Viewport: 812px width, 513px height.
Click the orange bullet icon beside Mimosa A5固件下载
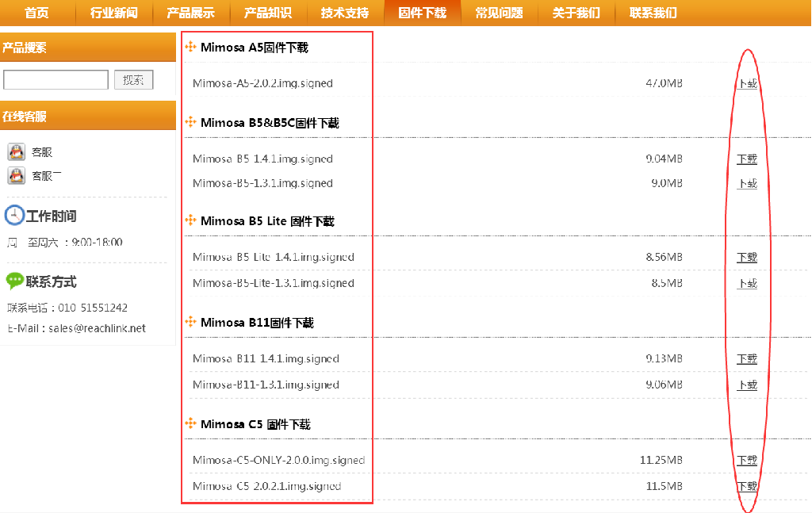point(190,47)
